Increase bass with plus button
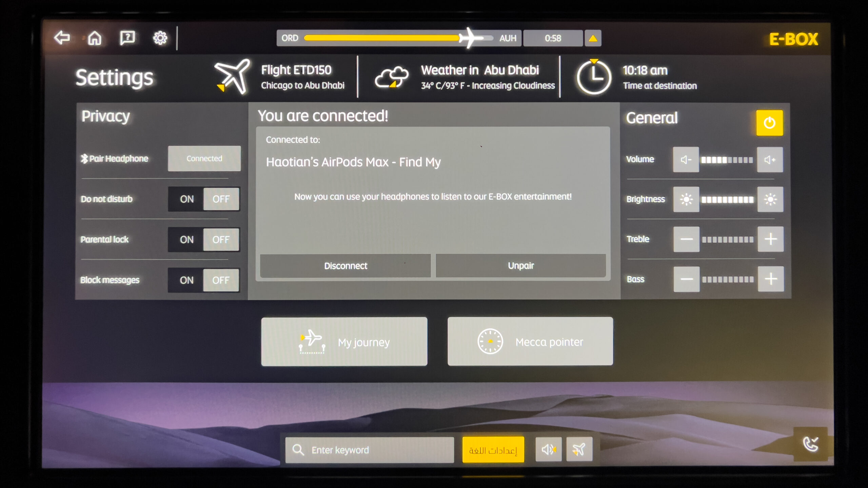Image resolution: width=868 pixels, height=488 pixels. pos(771,279)
